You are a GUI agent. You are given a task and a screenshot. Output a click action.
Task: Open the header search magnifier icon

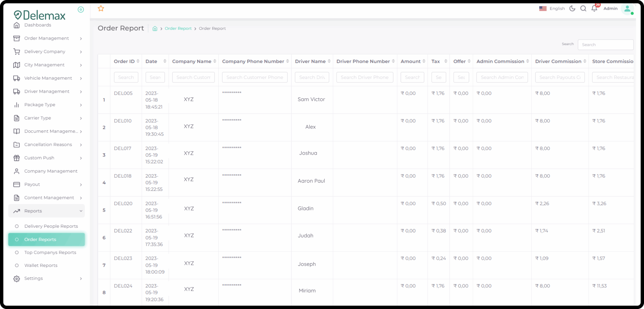pyautogui.click(x=583, y=9)
